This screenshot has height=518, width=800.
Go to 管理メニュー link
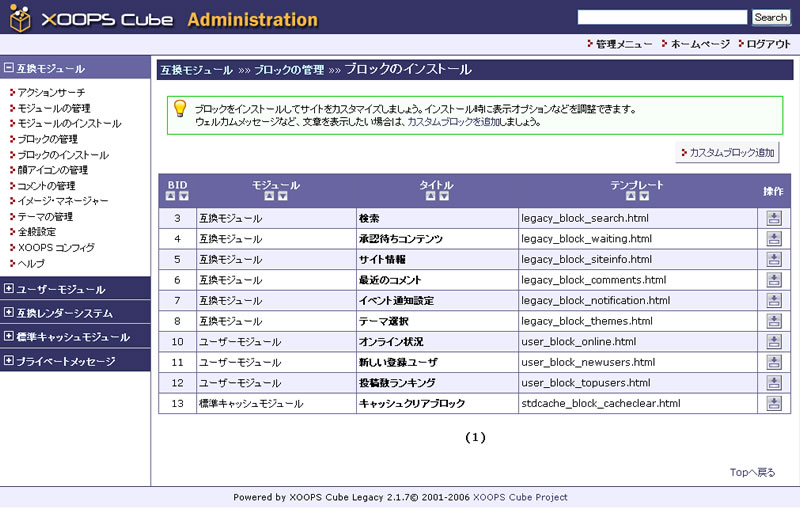pyautogui.click(x=624, y=44)
